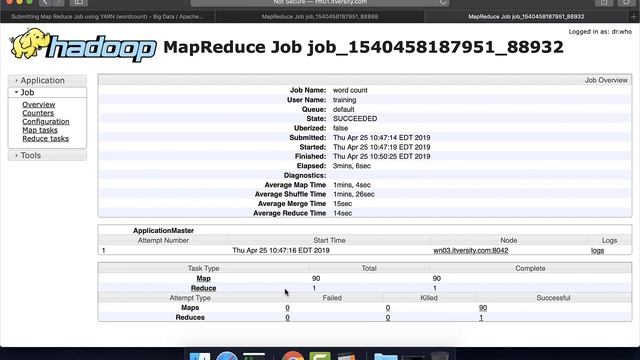Open the Reduce task type link

click(203, 288)
